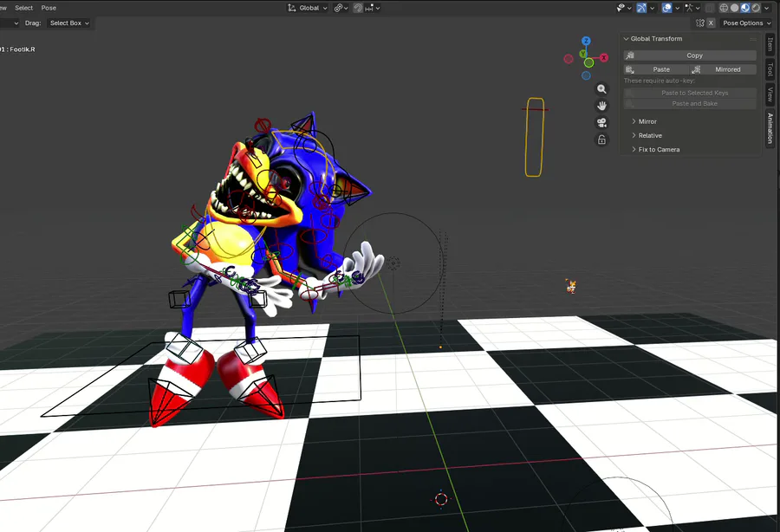Open the Select menu
The height and width of the screenshot is (532, 780).
pos(24,8)
